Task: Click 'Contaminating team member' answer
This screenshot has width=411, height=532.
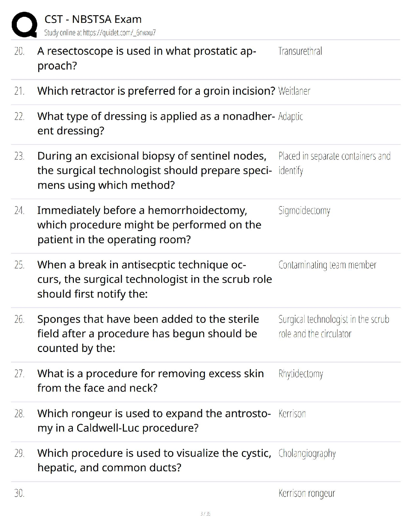Action: [x=327, y=265]
